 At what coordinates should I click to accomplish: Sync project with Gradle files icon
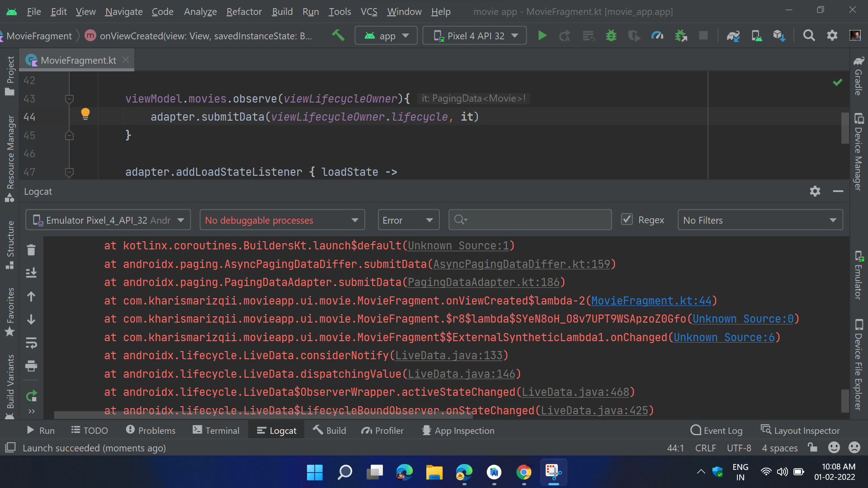pos(733,35)
